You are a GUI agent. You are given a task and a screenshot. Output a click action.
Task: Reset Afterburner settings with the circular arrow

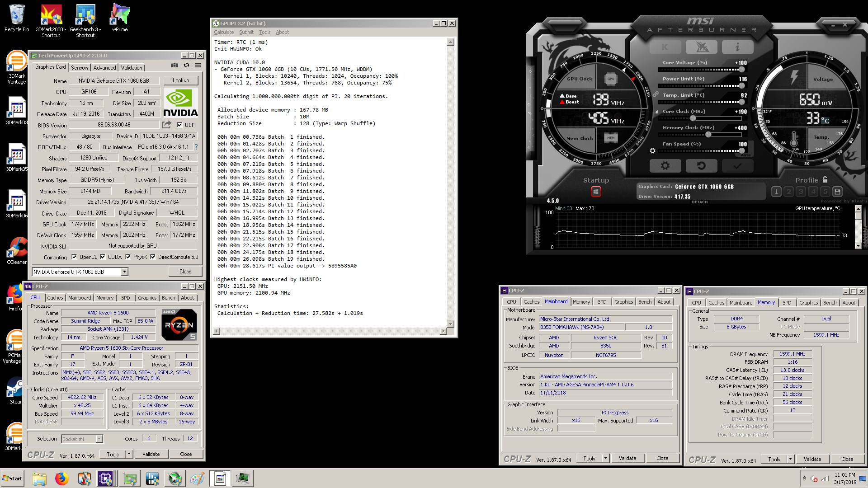[701, 166]
